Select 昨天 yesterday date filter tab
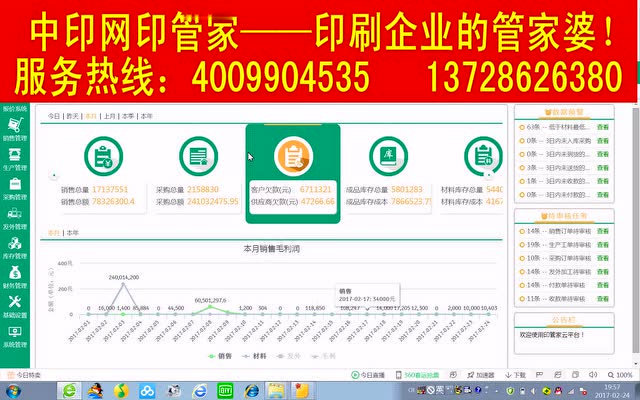The height and width of the screenshot is (400, 640). [x=72, y=116]
